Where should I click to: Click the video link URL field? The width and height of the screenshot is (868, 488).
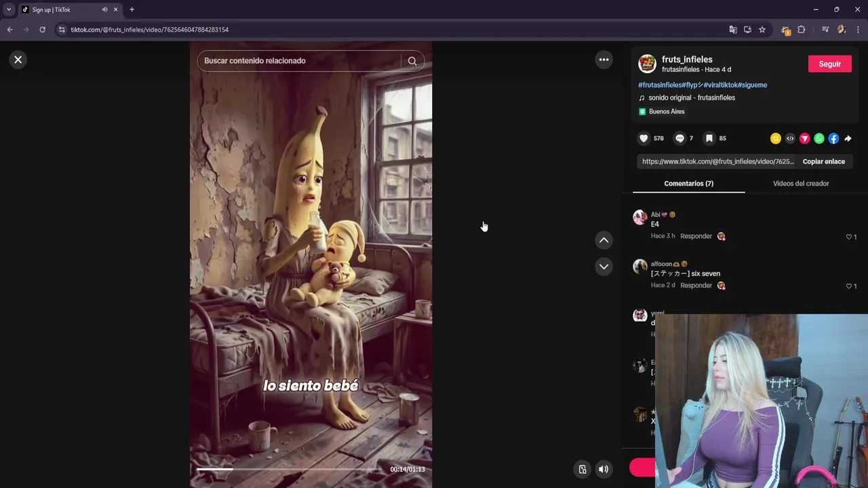pyautogui.click(x=718, y=161)
